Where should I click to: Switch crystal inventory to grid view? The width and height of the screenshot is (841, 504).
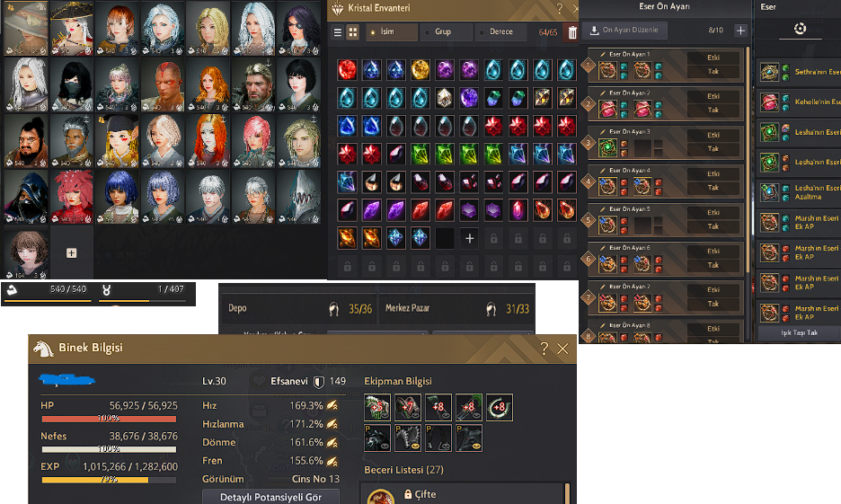pyautogui.click(x=353, y=32)
